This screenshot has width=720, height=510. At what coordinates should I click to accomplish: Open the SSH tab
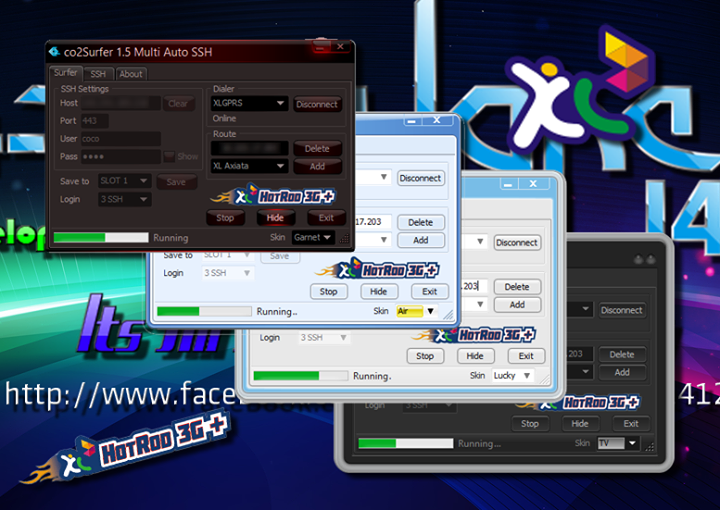tap(98, 74)
